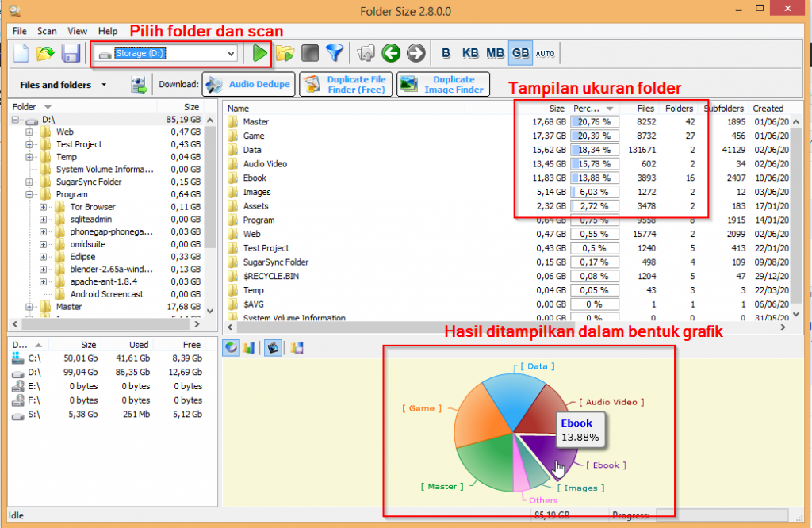Click the Audio Dedupe download button
Screen dimensions: 812x528
[x=249, y=84]
